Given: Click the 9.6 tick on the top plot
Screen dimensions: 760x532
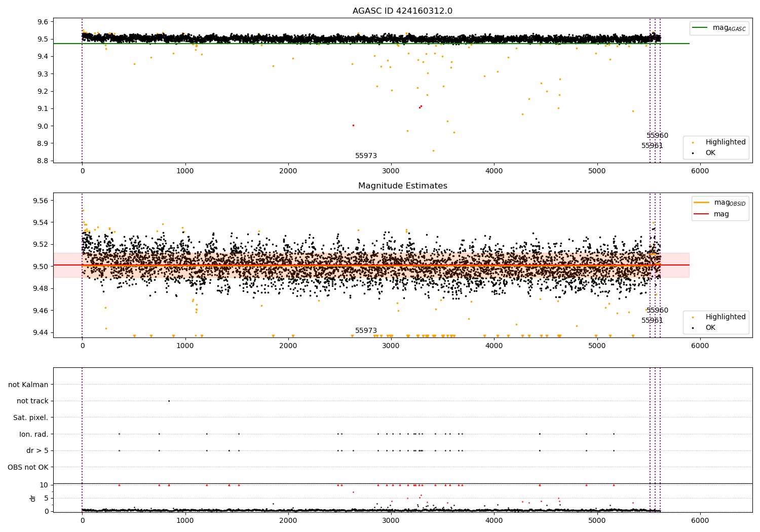Looking at the screenshot, I should 43,22.
